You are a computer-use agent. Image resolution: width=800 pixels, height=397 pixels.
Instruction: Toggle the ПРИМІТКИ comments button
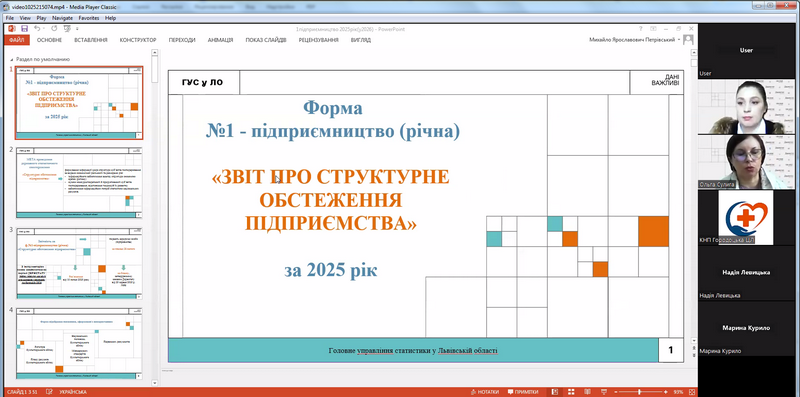[x=523, y=392]
